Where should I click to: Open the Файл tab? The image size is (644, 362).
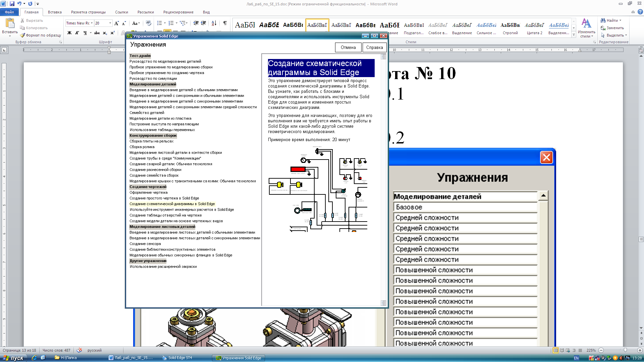pyautogui.click(x=9, y=12)
